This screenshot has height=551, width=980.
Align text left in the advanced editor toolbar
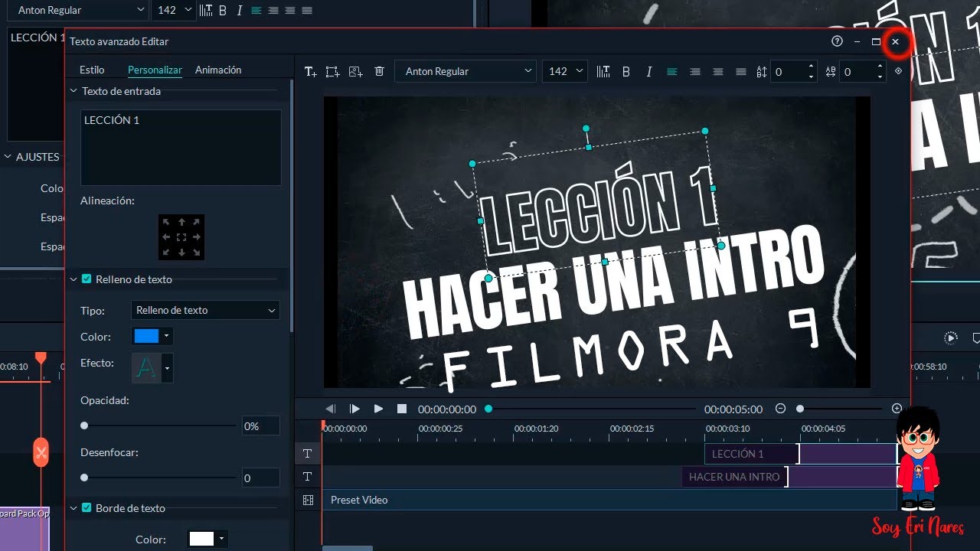pyautogui.click(x=672, y=71)
